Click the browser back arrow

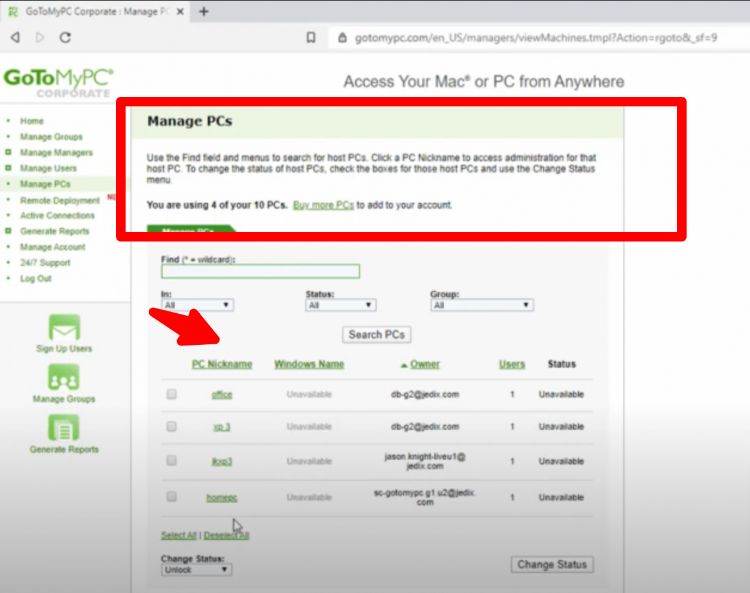(x=15, y=37)
